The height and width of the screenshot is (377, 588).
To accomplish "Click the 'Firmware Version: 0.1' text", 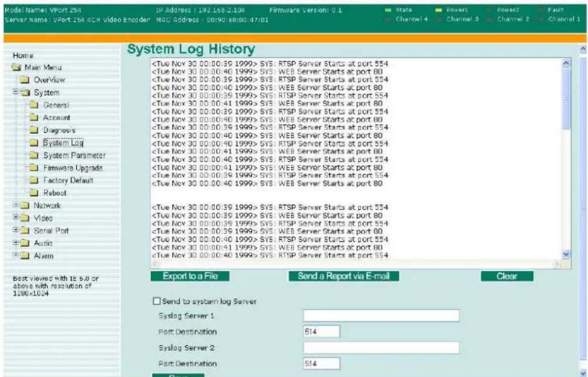I will click(x=306, y=10).
